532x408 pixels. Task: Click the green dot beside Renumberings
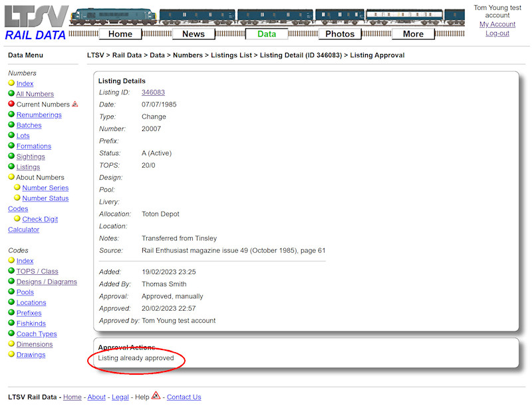[x=12, y=114]
